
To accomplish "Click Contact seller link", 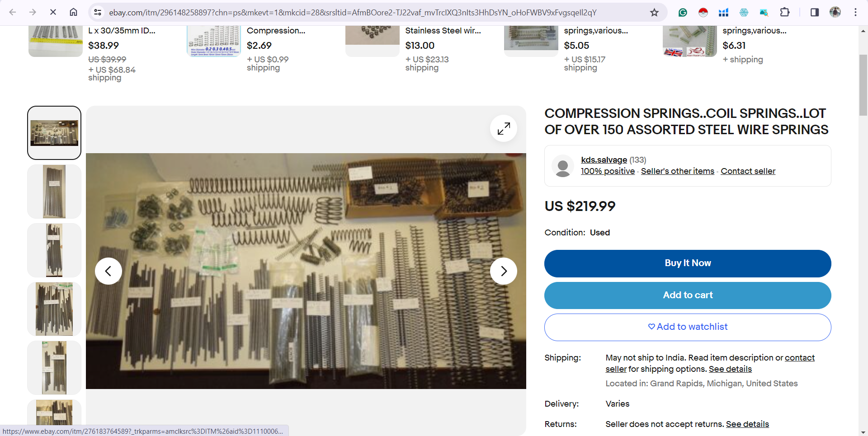I will pos(748,171).
